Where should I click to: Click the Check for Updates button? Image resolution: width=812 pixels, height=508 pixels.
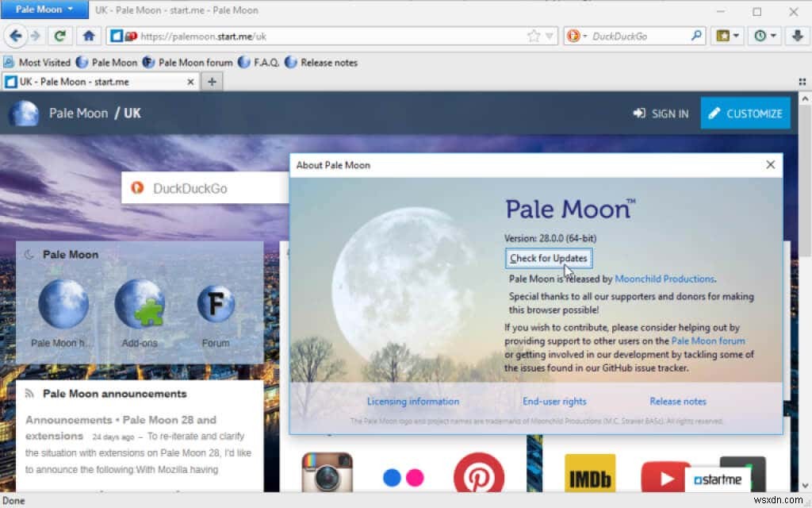(549, 258)
